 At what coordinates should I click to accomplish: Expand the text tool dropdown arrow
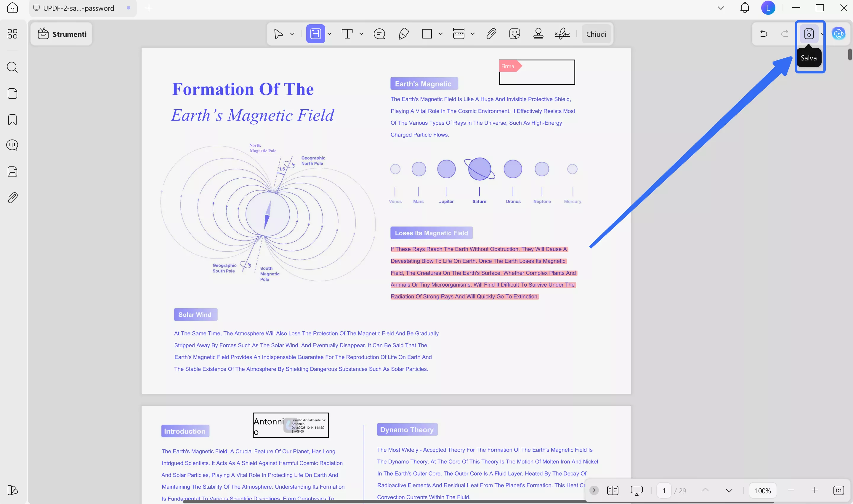click(x=361, y=34)
